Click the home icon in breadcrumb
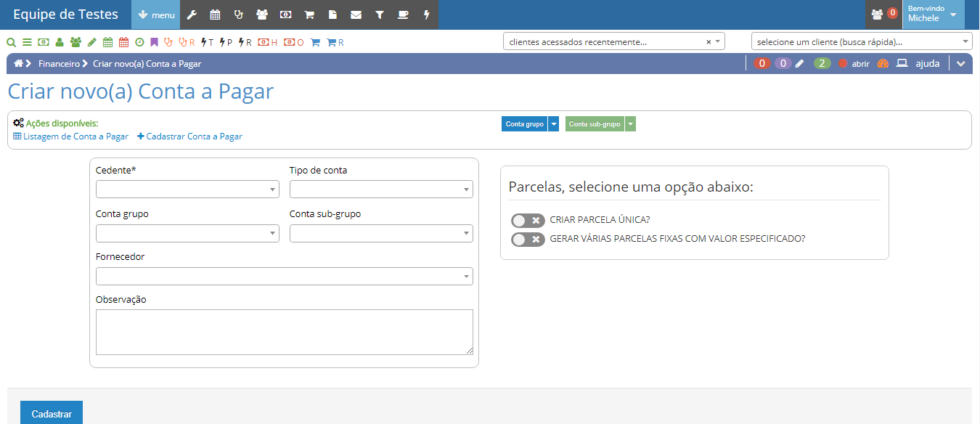 pos(18,63)
